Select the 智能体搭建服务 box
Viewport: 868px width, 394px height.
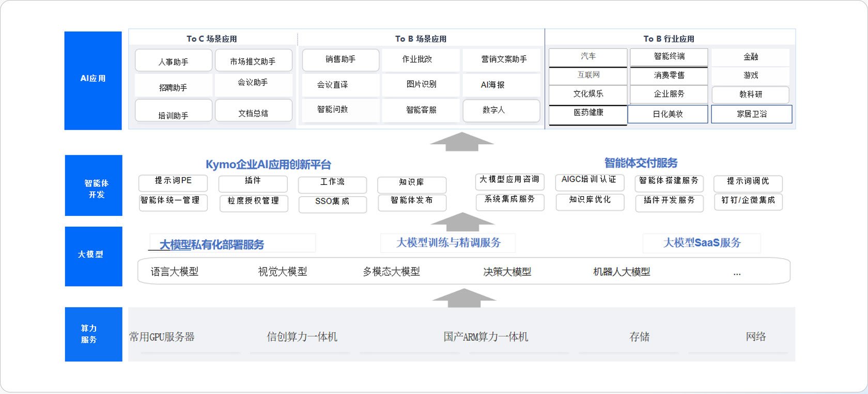pyautogui.click(x=669, y=183)
